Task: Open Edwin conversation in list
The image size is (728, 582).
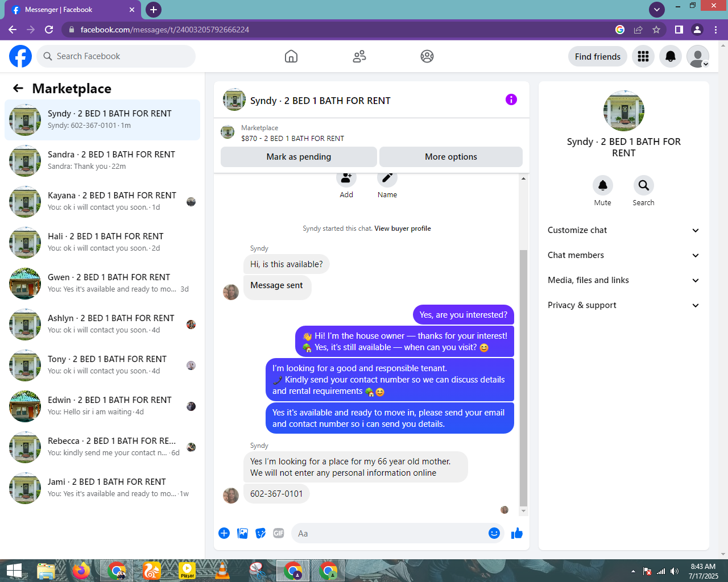Action: point(102,406)
